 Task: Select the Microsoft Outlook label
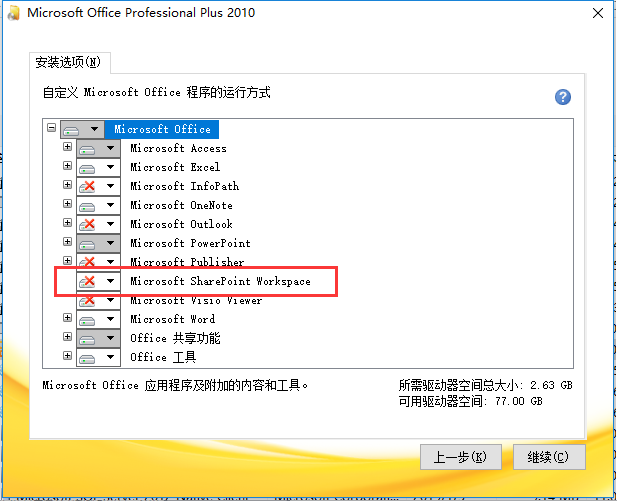(x=181, y=224)
